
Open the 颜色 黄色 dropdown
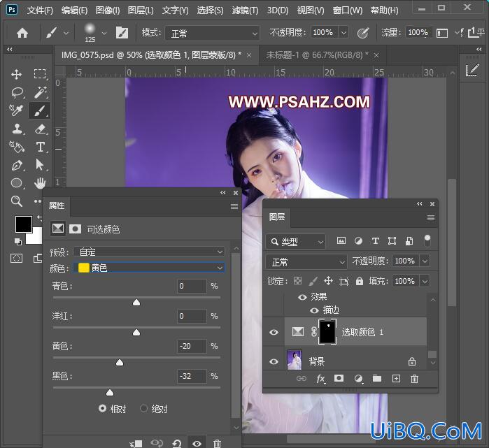point(149,268)
